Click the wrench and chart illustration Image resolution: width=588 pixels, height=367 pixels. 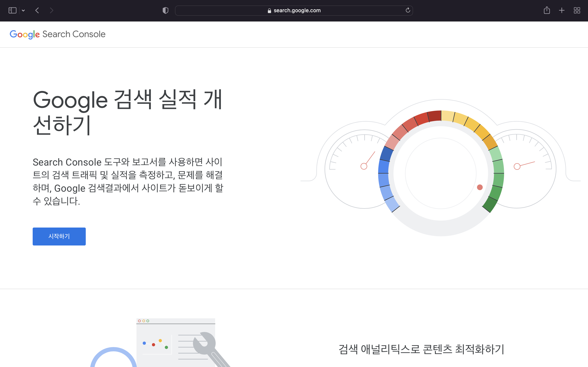point(175,345)
